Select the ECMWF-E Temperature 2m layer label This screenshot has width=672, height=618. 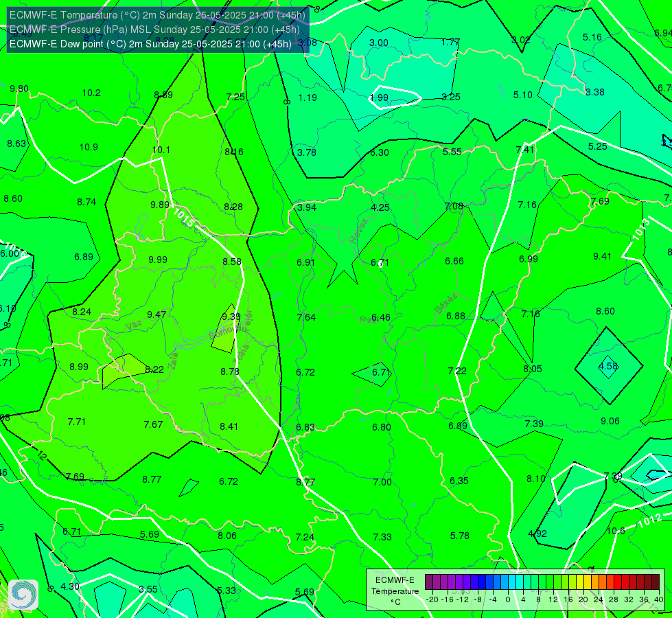157,15
